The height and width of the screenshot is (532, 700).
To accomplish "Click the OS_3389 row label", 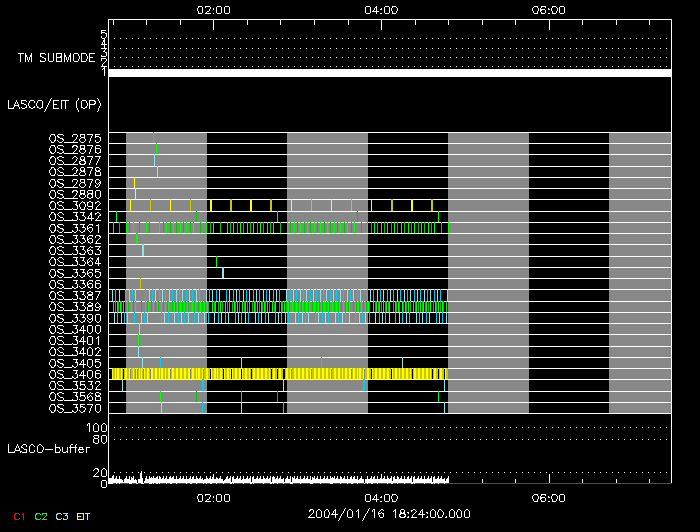I will pyautogui.click(x=75, y=306).
